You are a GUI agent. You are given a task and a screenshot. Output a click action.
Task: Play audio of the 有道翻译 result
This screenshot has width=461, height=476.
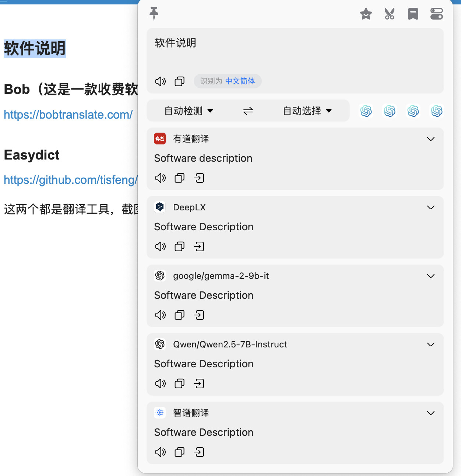coord(161,178)
